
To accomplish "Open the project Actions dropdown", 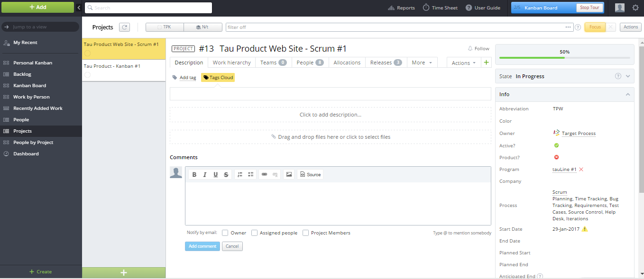I will coord(464,63).
